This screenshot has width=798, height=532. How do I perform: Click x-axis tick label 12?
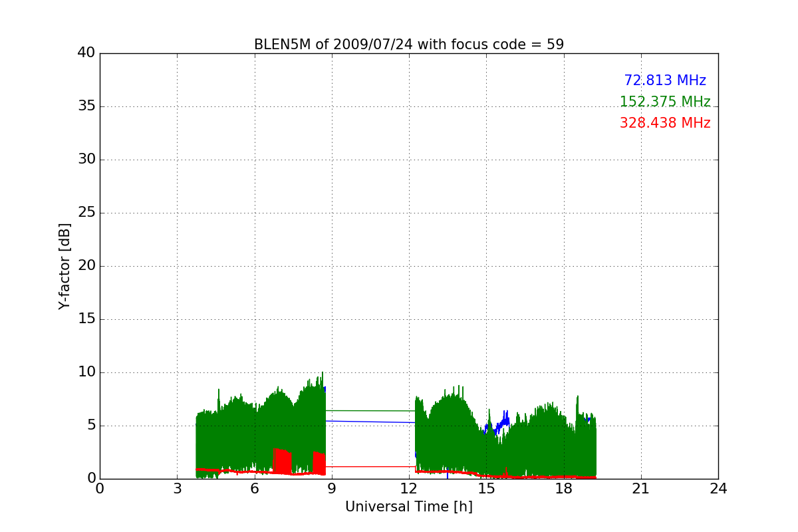coord(409,489)
